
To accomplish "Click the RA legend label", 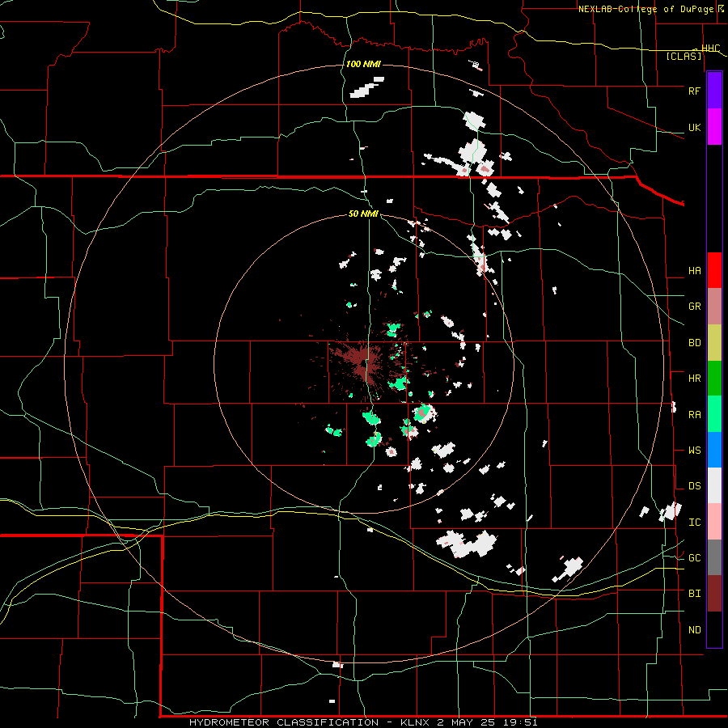I will coord(694,415).
